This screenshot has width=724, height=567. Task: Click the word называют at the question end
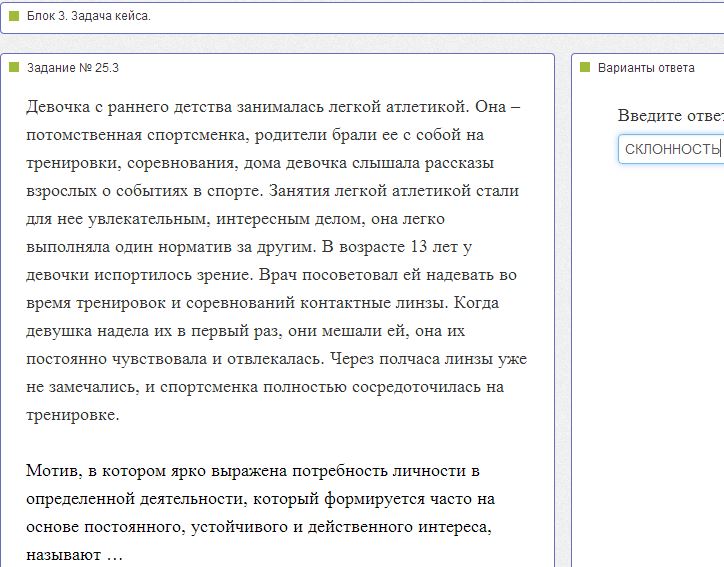(x=63, y=555)
